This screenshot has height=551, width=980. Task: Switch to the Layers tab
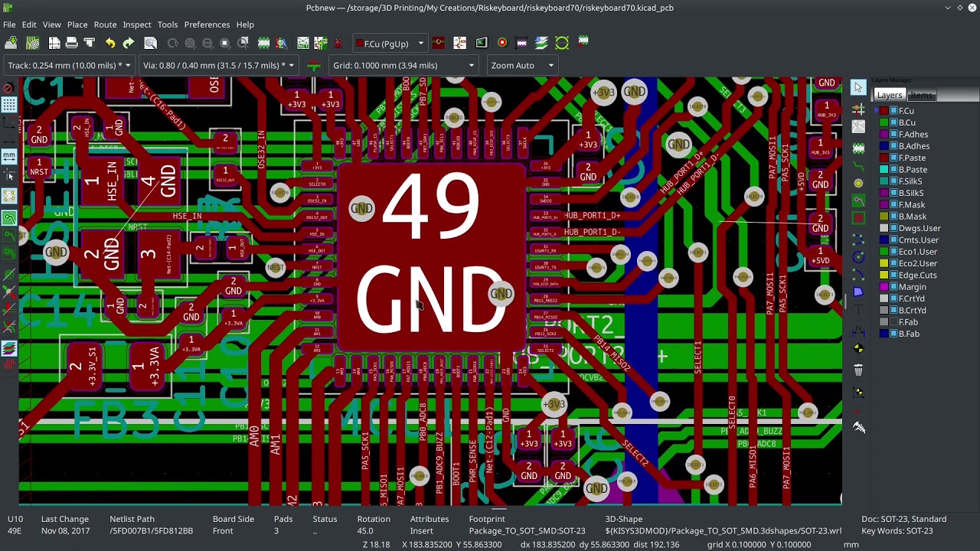889,95
